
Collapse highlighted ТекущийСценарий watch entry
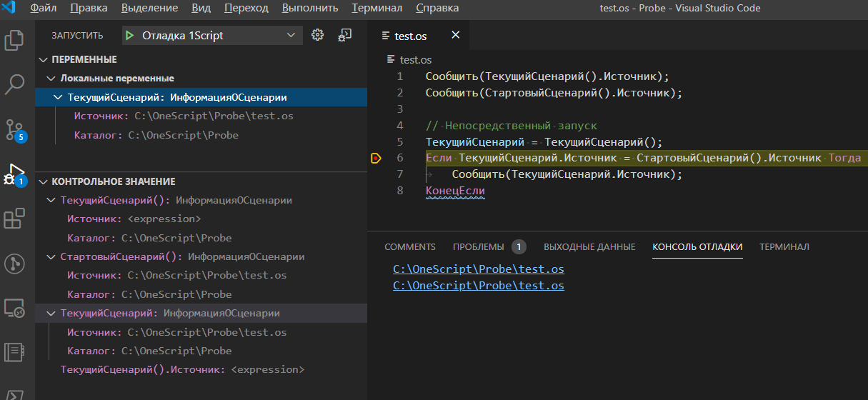(50, 313)
